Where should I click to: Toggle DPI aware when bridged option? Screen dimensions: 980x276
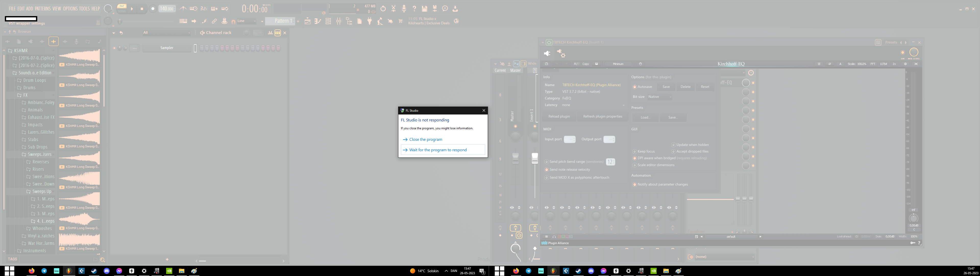634,158
